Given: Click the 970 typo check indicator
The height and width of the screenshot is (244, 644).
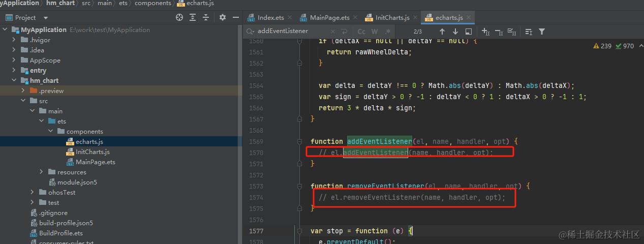Looking at the screenshot, I should (625, 46).
